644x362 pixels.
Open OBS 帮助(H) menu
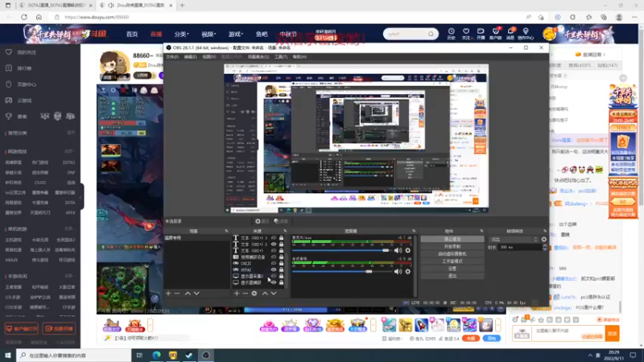[299, 56]
